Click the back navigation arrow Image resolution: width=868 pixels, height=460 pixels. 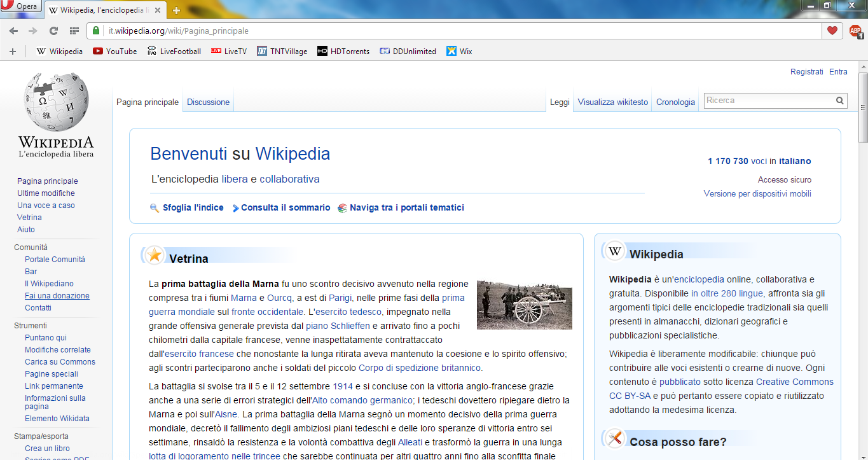[13, 31]
